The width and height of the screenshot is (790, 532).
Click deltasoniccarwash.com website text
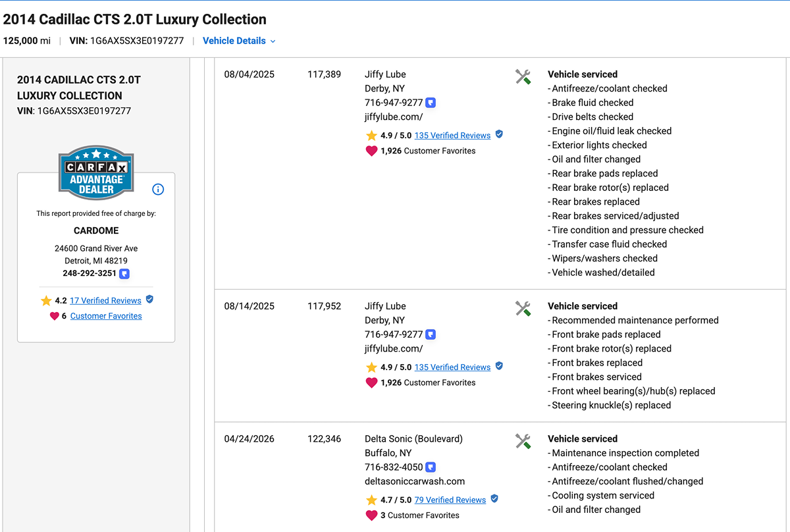pyautogui.click(x=415, y=482)
